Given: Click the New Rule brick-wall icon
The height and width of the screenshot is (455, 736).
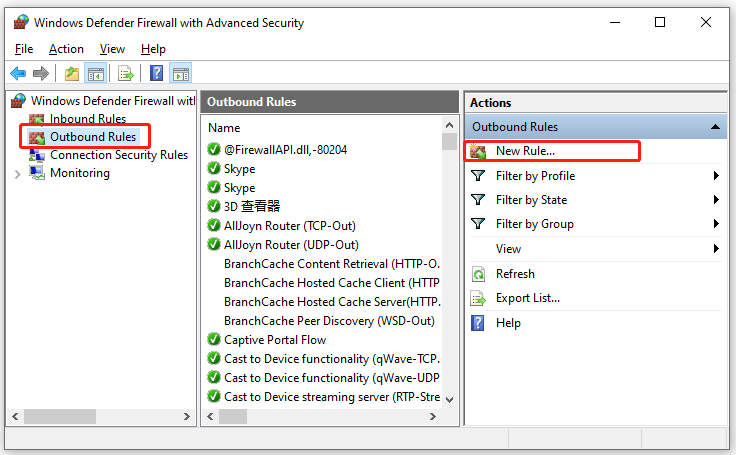Looking at the screenshot, I should coord(478,151).
